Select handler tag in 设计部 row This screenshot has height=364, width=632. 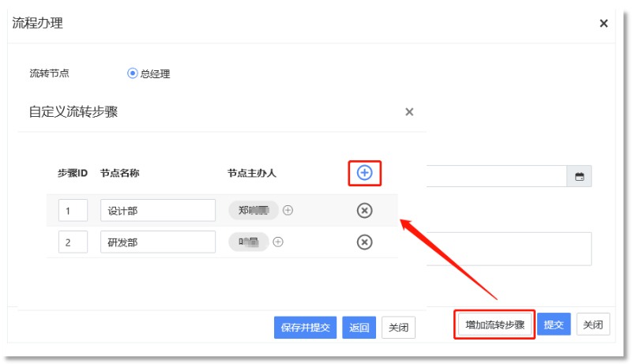(x=254, y=210)
